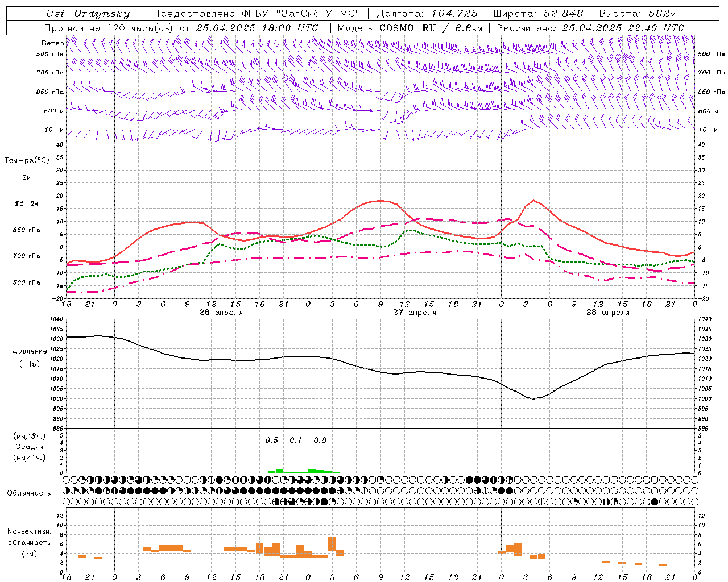This screenshot has height=582, width=728.
Task: Click the precipitation amount 0.5
Action: (272, 440)
